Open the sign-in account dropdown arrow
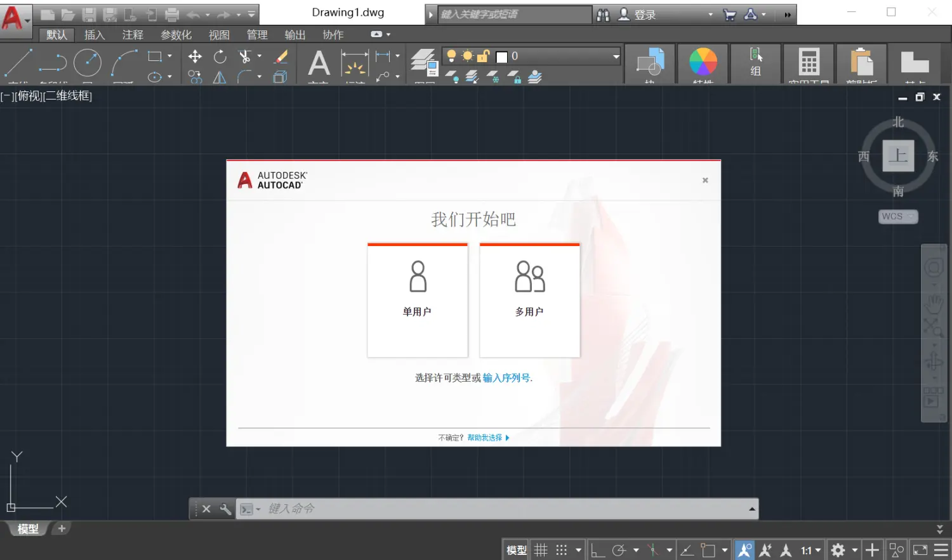 (x=710, y=15)
